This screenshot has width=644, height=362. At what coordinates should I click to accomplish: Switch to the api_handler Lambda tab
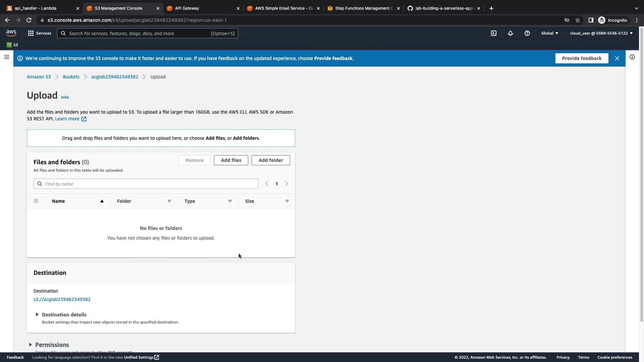[36, 8]
